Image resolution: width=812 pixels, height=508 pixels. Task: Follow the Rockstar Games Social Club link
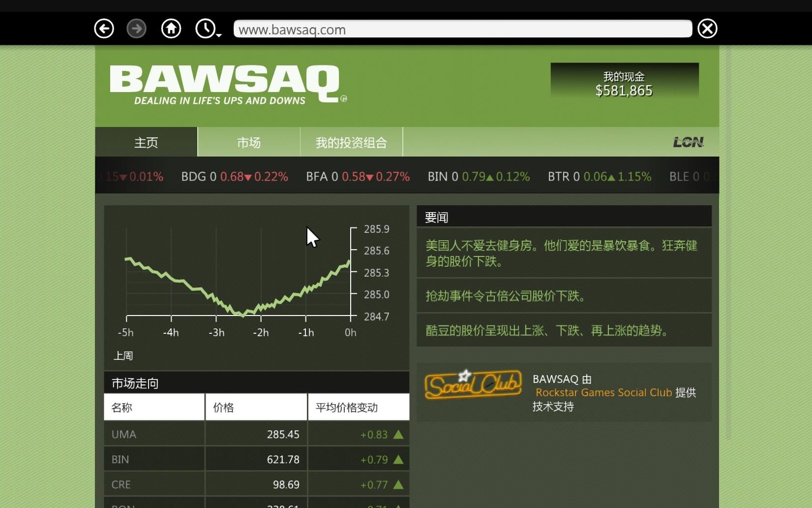[603, 392]
